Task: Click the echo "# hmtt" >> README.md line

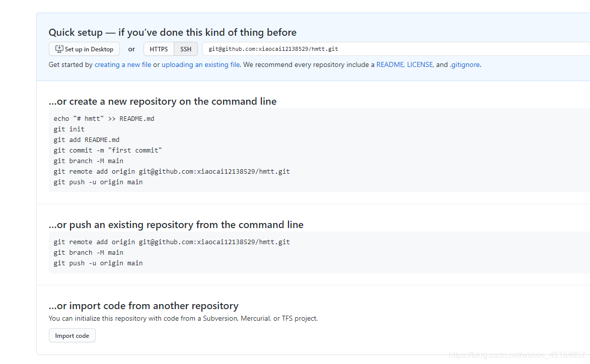Action: (x=104, y=119)
